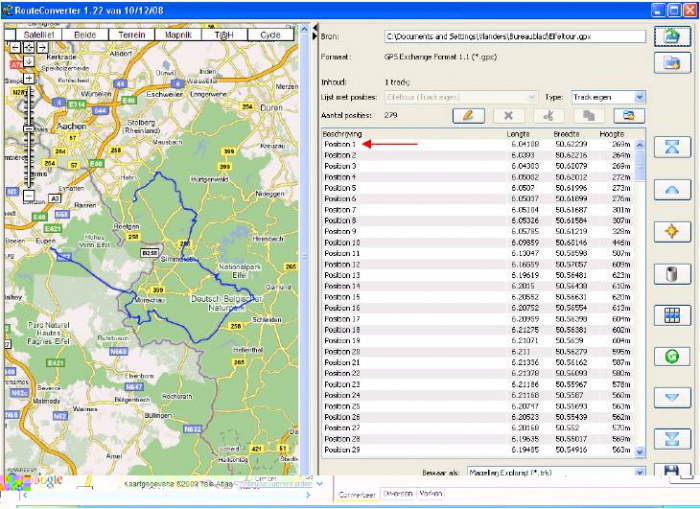Click the latitude value 50.56631
700x509 pixels.
[571, 297]
